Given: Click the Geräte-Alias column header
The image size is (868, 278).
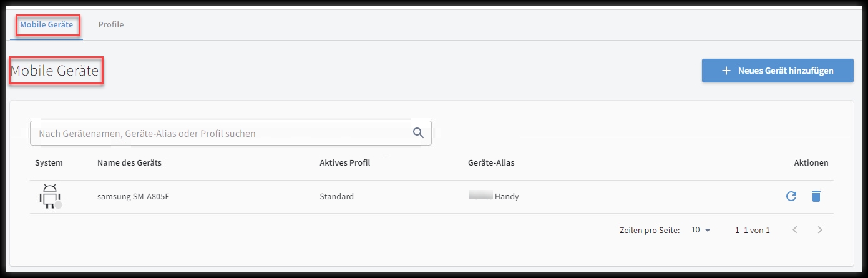Looking at the screenshot, I should [491, 162].
